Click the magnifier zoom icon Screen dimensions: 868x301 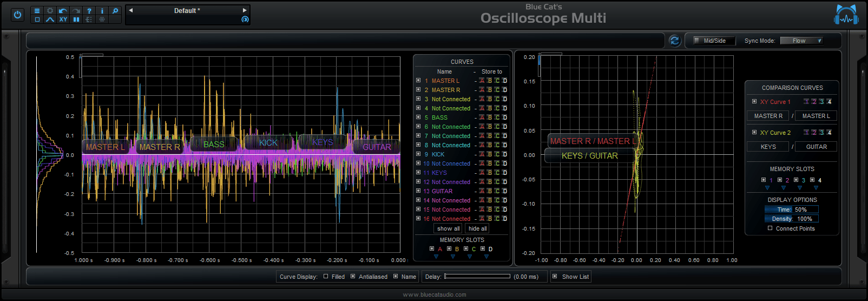click(115, 11)
